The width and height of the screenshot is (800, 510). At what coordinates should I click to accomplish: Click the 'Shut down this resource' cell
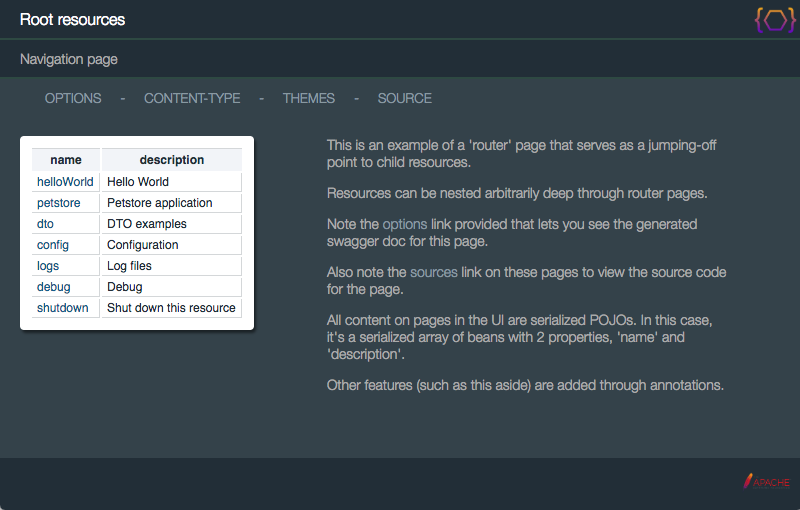[x=171, y=308]
